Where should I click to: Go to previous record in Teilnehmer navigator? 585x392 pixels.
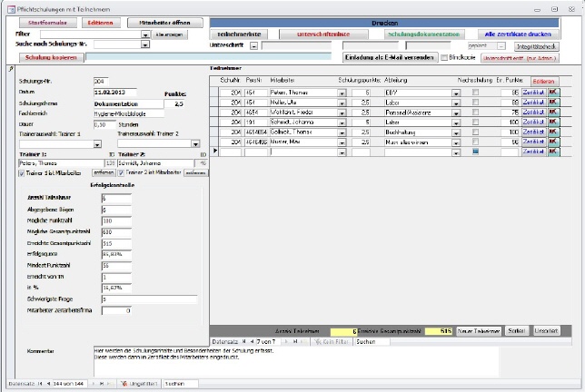(x=253, y=341)
